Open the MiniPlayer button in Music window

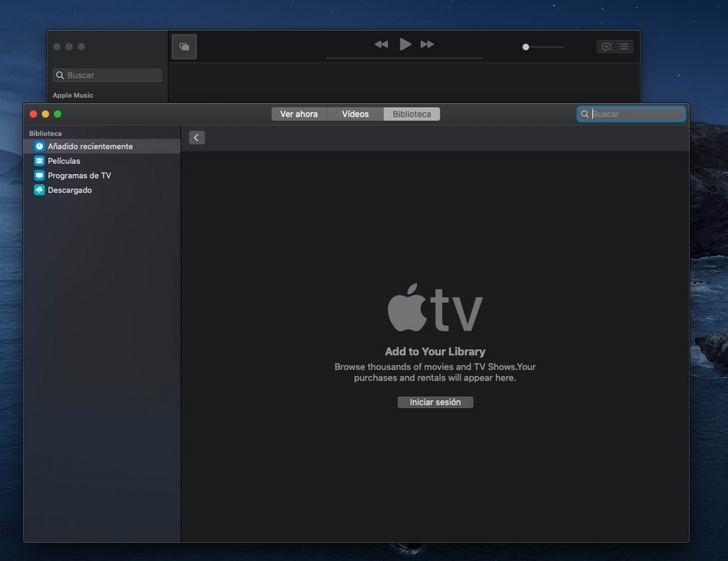click(x=184, y=47)
